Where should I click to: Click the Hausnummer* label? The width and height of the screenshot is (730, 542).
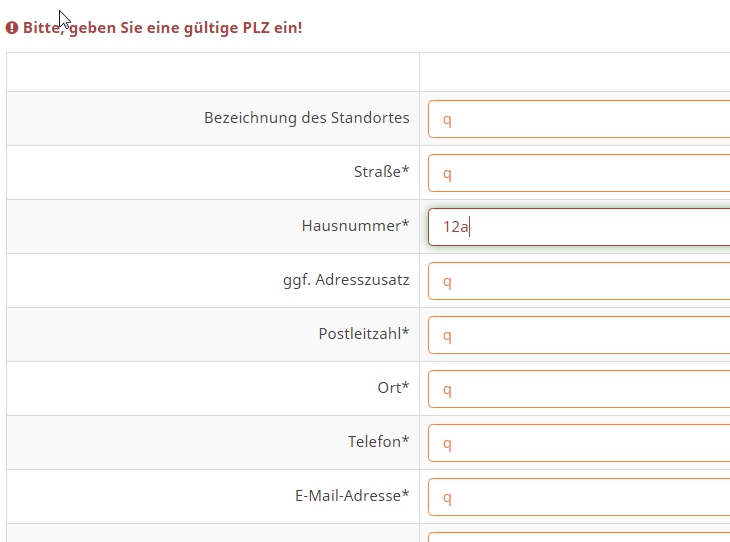(355, 226)
